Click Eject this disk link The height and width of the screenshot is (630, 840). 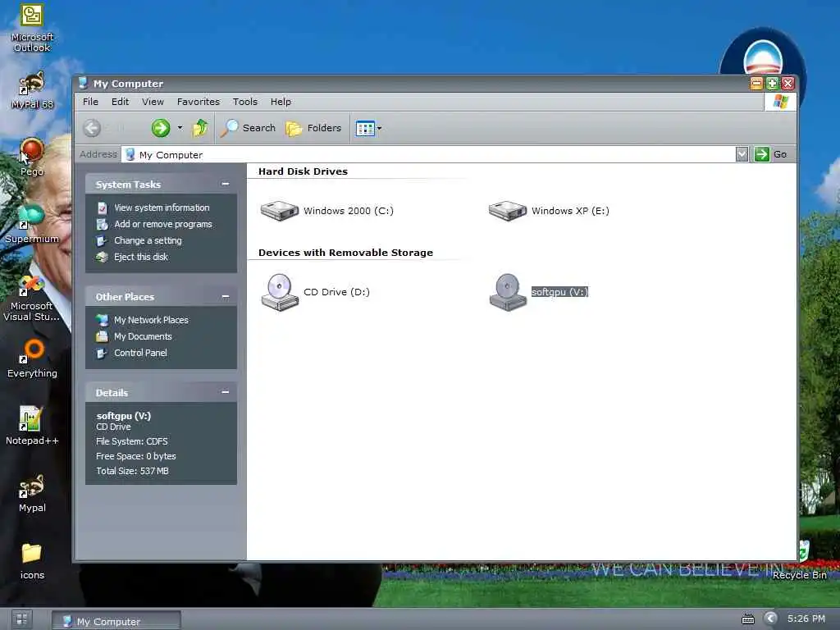[141, 257]
